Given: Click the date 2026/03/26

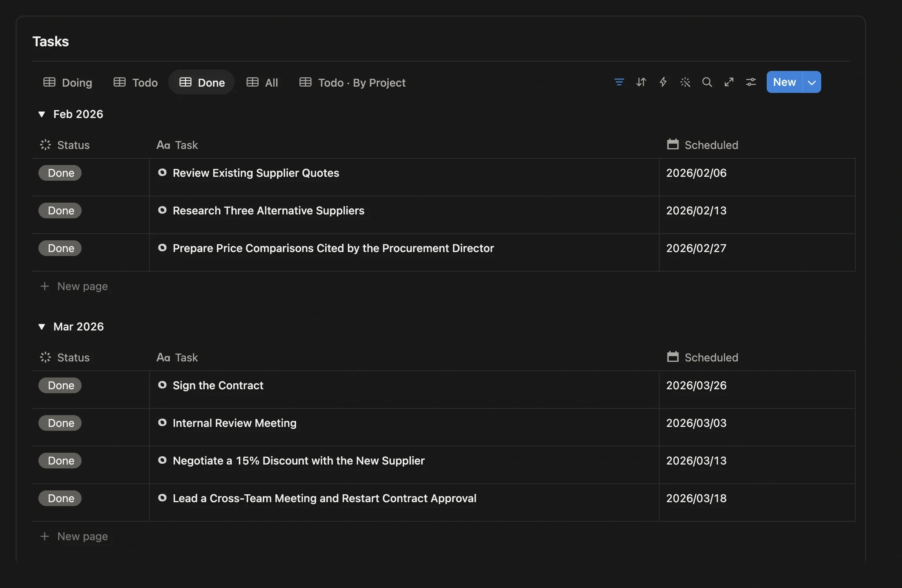Looking at the screenshot, I should point(696,385).
